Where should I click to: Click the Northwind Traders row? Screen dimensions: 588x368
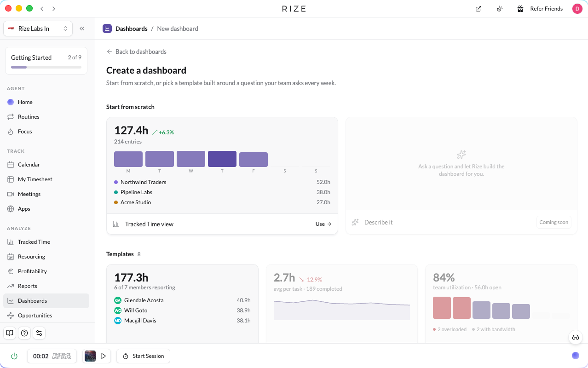click(222, 182)
